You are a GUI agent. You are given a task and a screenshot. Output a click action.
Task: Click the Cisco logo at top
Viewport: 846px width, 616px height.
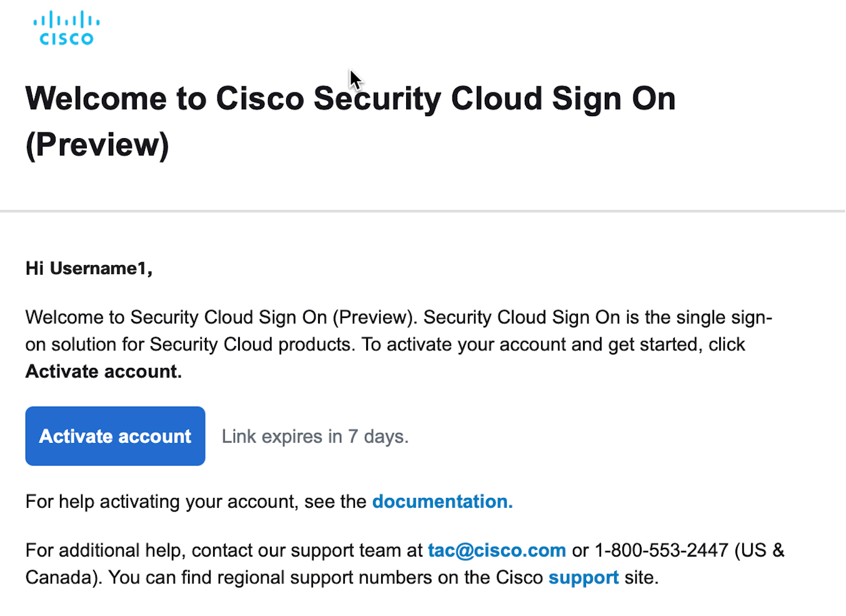(66, 29)
